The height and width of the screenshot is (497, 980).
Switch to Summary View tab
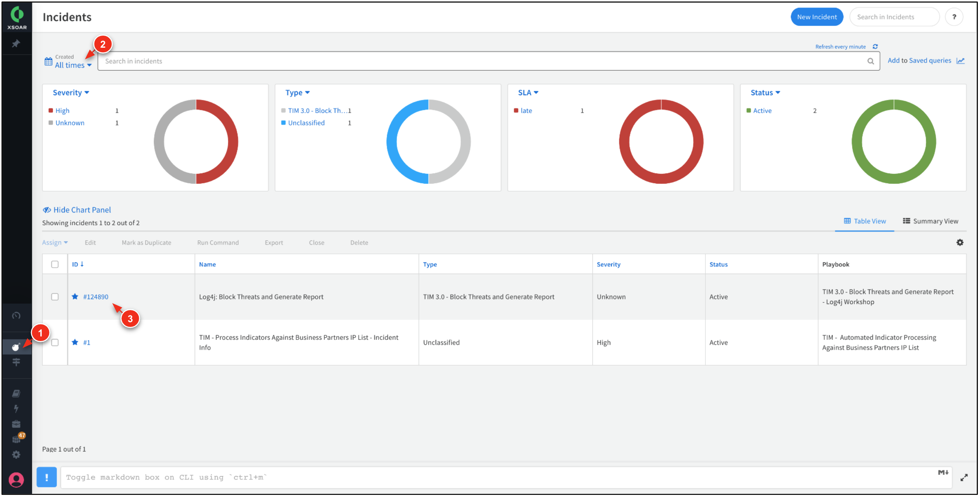[x=930, y=221]
